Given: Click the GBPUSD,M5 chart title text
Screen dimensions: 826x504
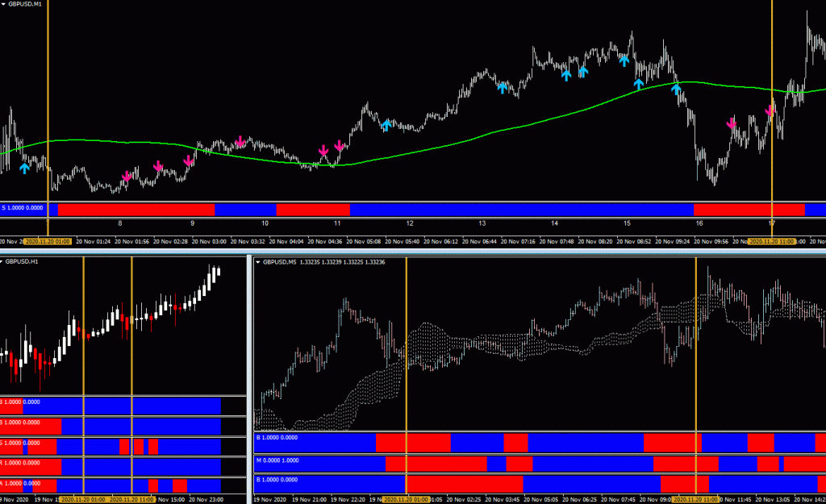Looking at the screenshot, I should coord(280,262).
